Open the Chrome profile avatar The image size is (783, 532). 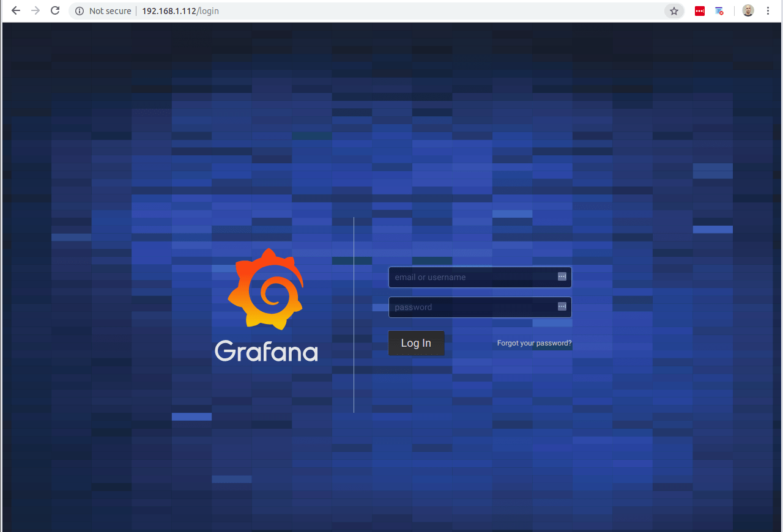(x=748, y=11)
